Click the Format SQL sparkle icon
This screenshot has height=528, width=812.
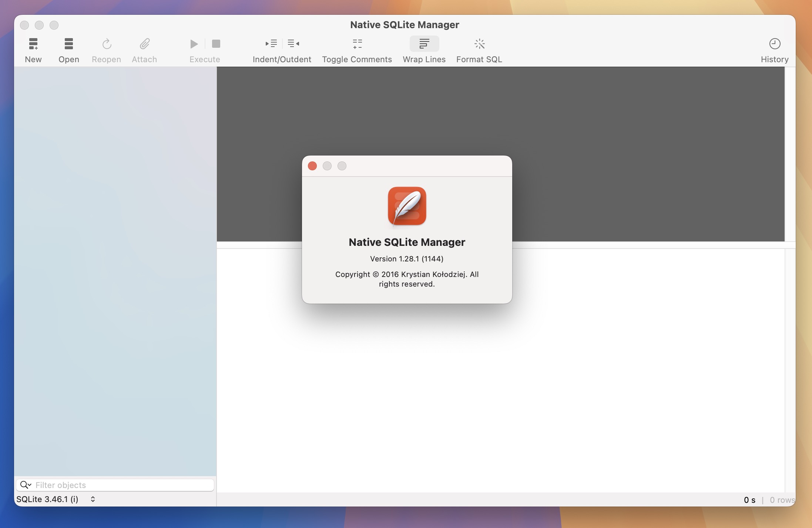point(479,44)
